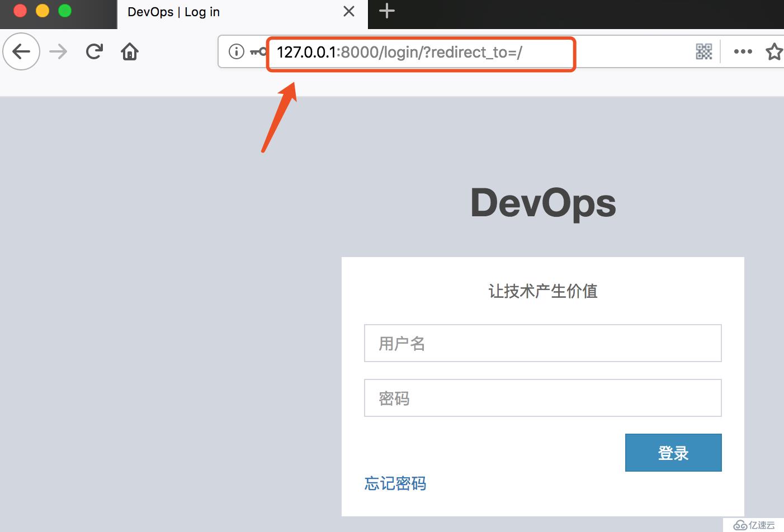Go to the browser home page
This screenshot has width=784, height=532.
pos(130,51)
